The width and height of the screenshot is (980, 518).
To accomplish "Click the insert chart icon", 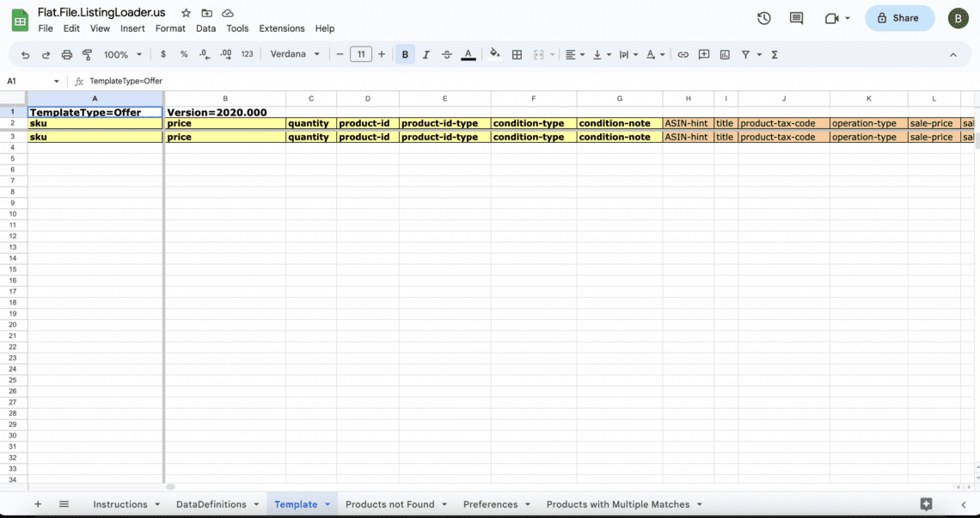I will [725, 54].
